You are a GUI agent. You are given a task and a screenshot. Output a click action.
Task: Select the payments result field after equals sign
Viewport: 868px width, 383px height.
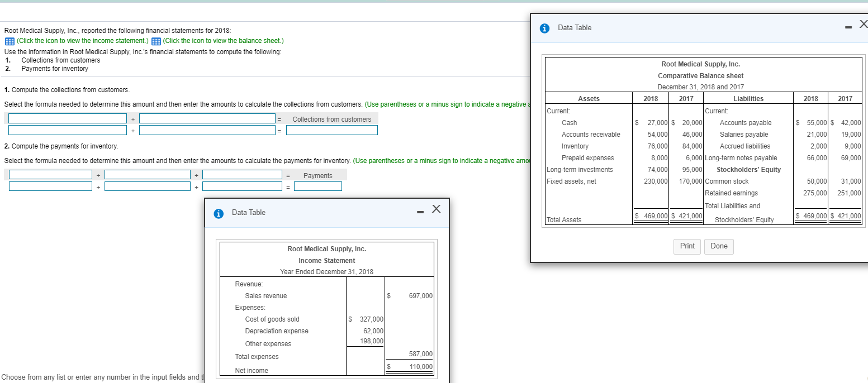coord(318,186)
